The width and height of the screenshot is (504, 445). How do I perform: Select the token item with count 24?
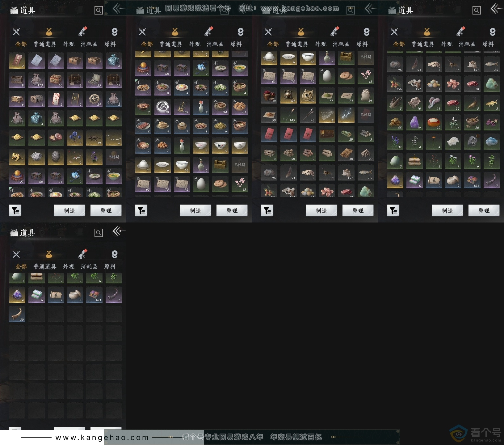pyautogui.click(x=94, y=99)
